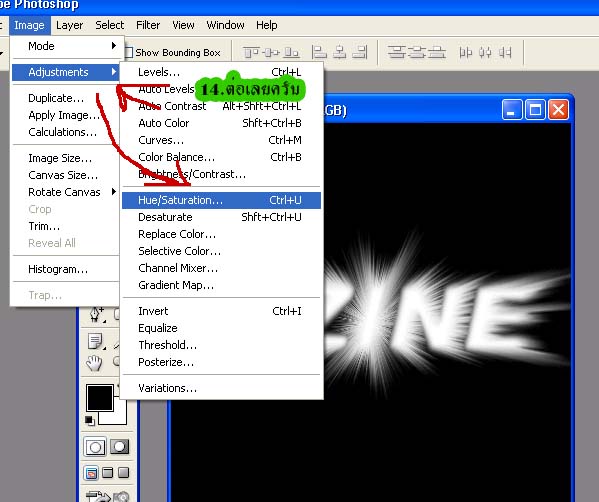Choose Canvas Size in Image menu
The width and height of the screenshot is (599, 502).
click(x=66, y=175)
